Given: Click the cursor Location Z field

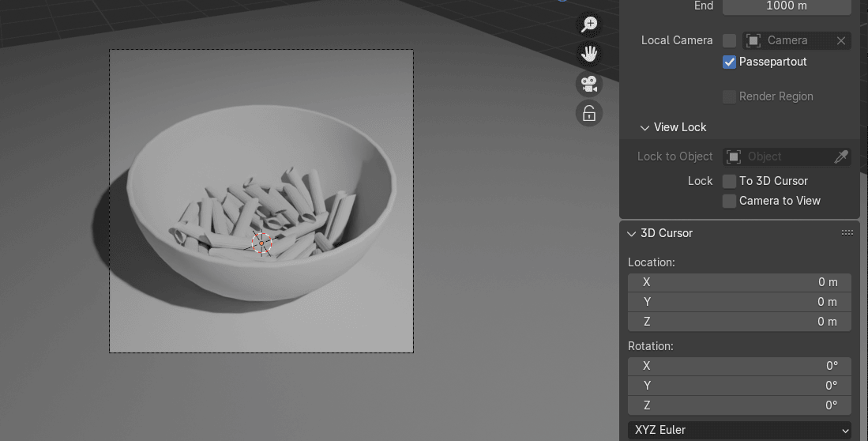Looking at the screenshot, I should (739, 322).
